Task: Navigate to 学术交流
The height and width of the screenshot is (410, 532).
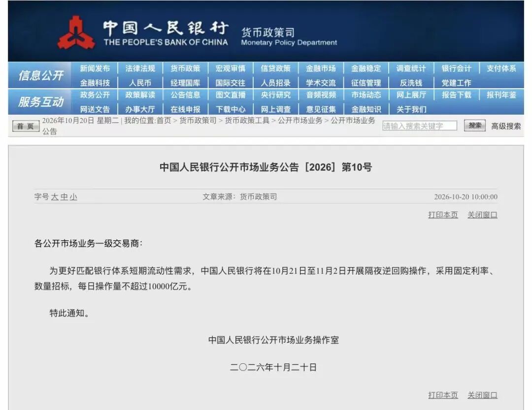Action: tap(321, 83)
